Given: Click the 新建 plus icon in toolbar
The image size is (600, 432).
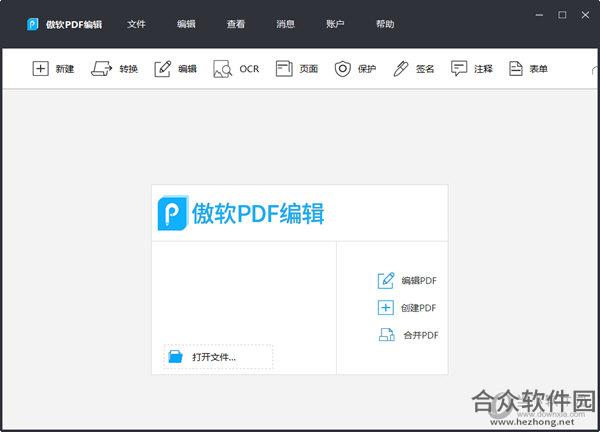Looking at the screenshot, I should pos(40,69).
